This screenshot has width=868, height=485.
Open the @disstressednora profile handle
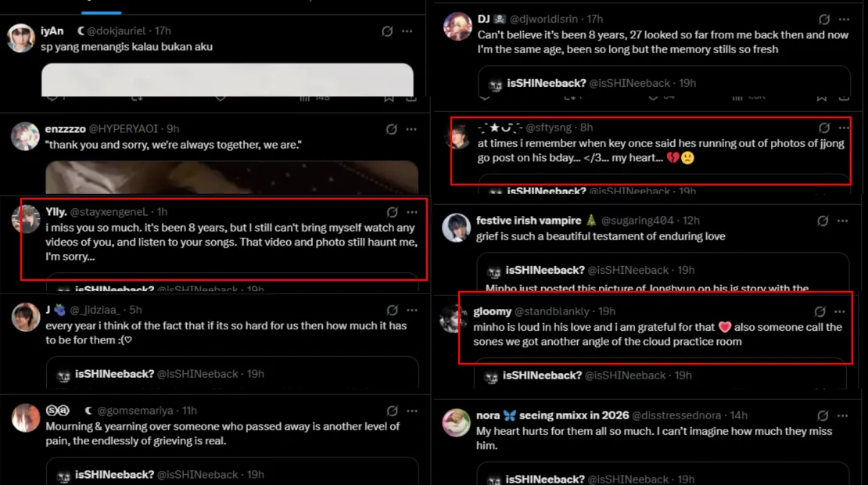coord(676,416)
